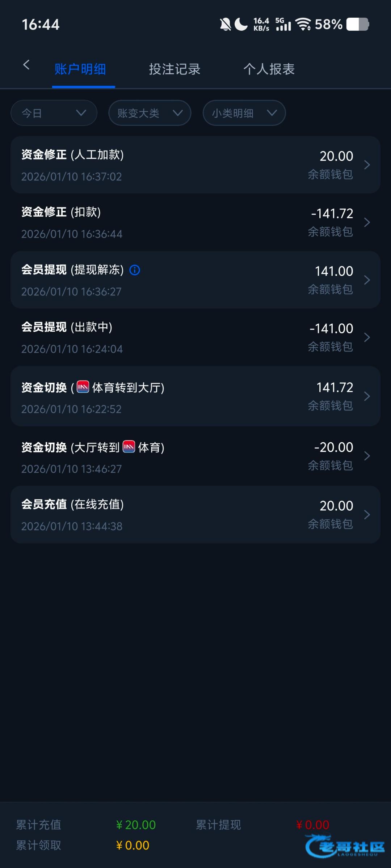
Task: Select the 账户明细 tab
Action: pyautogui.click(x=80, y=69)
